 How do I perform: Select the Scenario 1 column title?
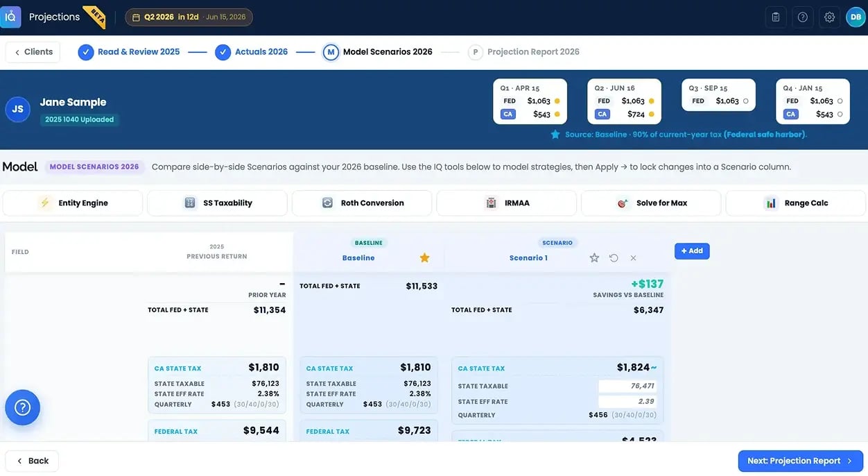click(x=528, y=258)
